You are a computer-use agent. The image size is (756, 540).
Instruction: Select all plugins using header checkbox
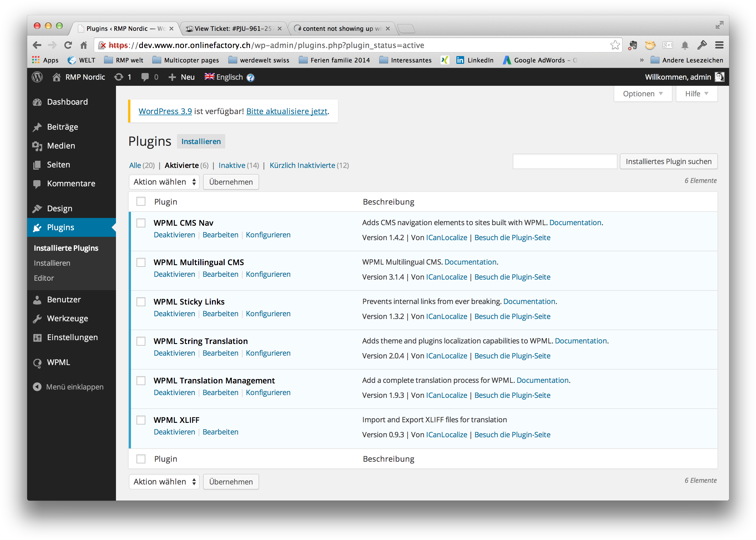[x=141, y=202]
